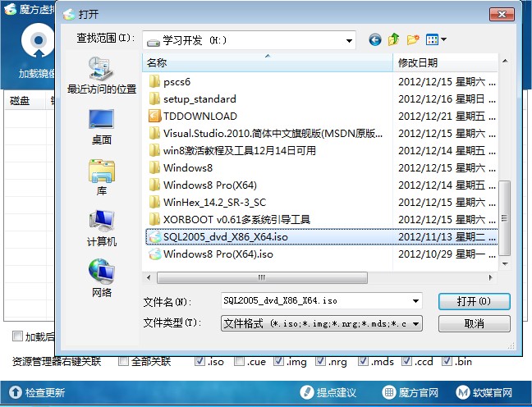Click the Visual.Studio.2010 folder icon

pyautogui.click(x=154, y=133)
